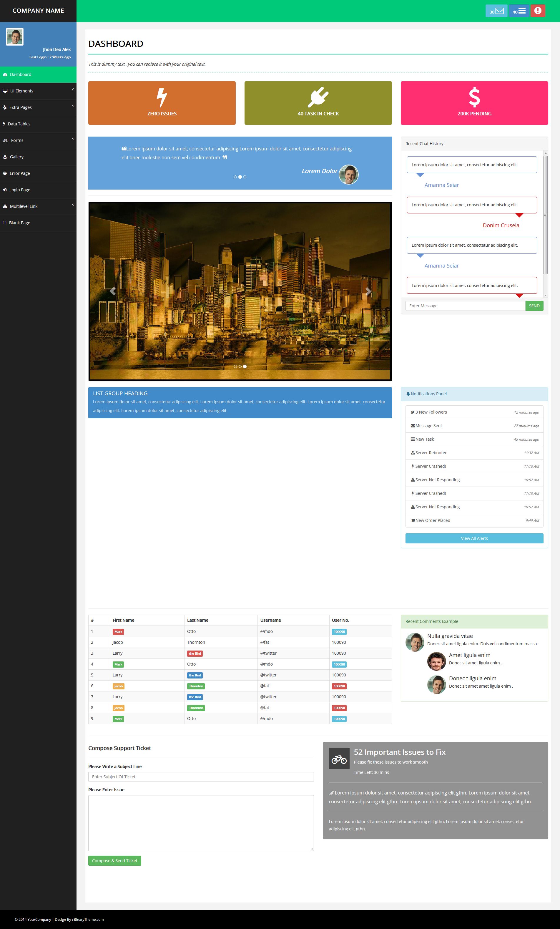Viewport: 560px width, 929px height.
Task: Click the red the Bird badge in row 3
Action: pyautogui.click(x=195, y=653)
